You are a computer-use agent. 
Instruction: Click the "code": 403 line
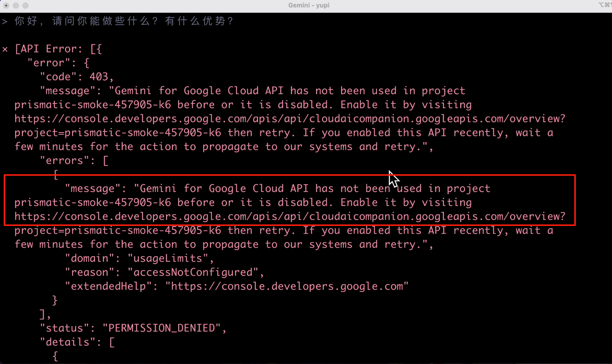click(77, 77)
